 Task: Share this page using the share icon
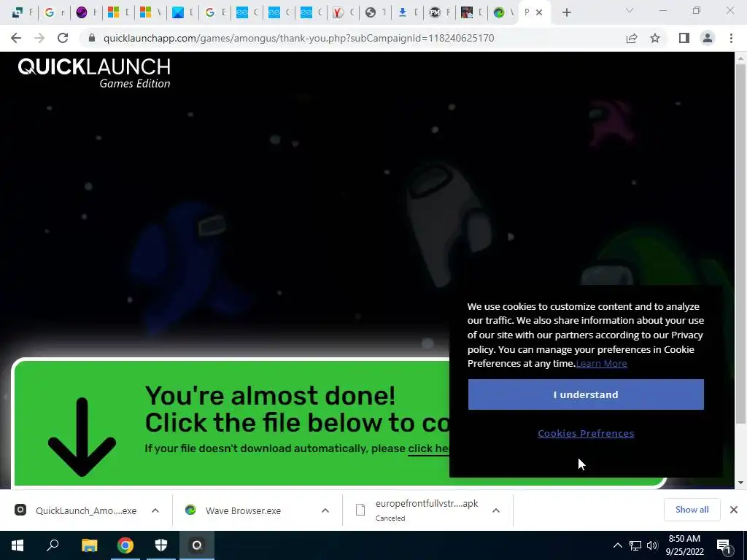point(632,38)
